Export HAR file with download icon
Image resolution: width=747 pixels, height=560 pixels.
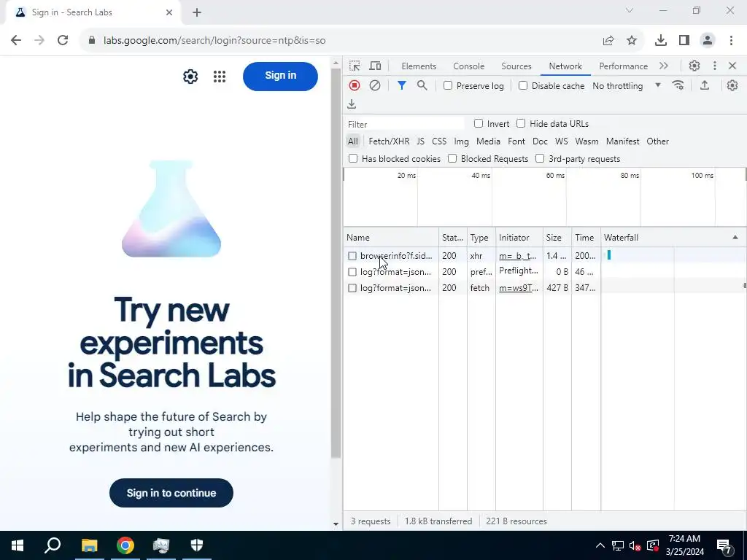(352, 104)
